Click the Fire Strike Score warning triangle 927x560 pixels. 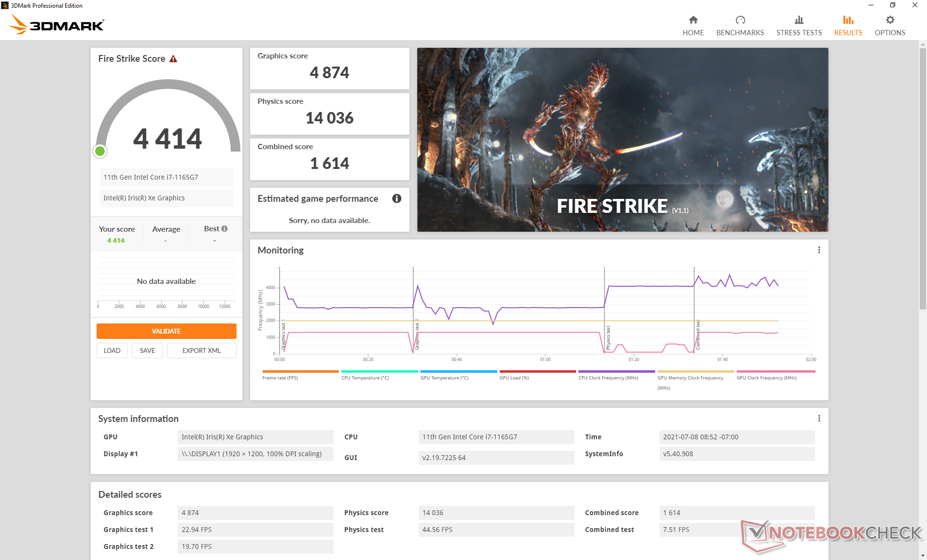click(173, 59)
